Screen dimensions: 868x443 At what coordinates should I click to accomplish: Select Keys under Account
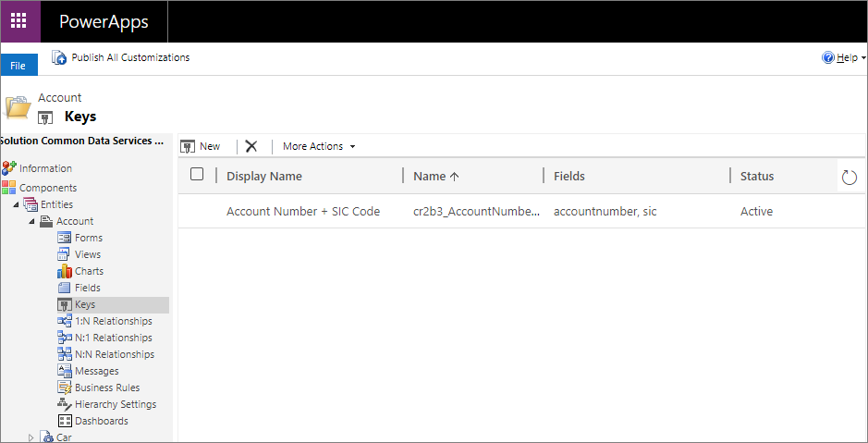(x=85, y=304)
